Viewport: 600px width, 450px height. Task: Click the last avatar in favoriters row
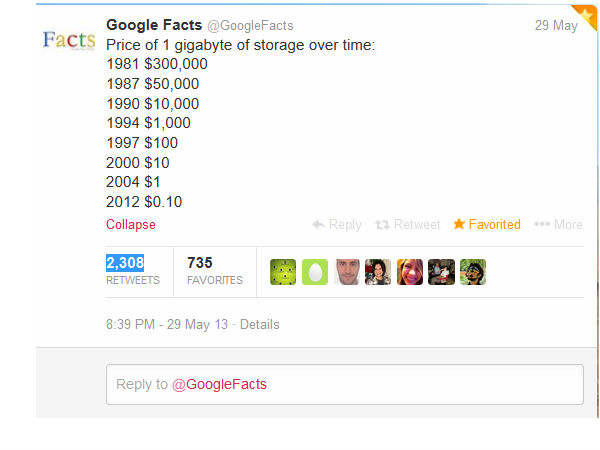tap(473, 272)
